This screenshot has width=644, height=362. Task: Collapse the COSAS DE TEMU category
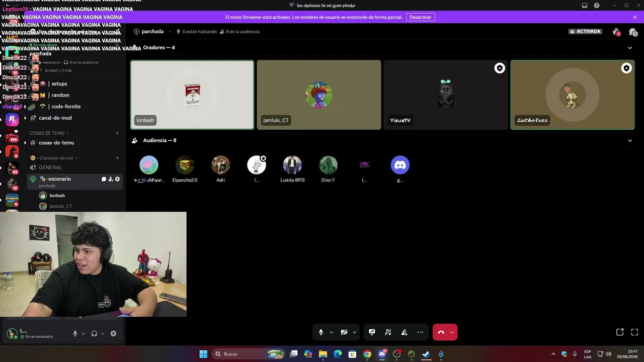[49, 133]
